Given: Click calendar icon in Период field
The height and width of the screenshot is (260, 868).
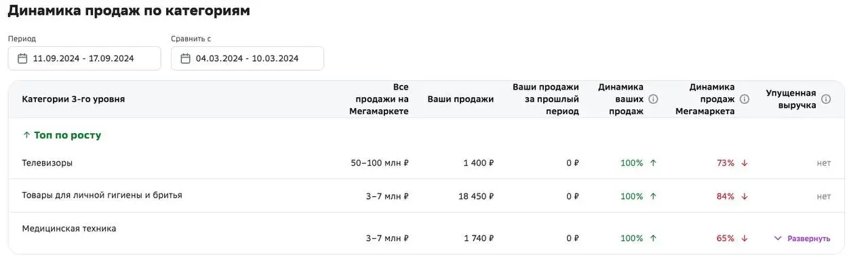Looking at the screenshot, I should point(22,58).
